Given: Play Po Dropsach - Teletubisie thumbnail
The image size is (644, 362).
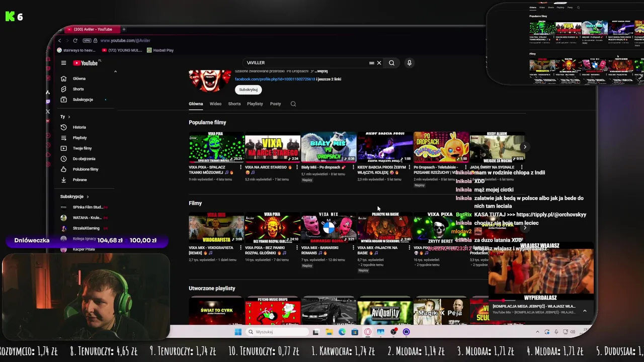Looking at the screenshot, I should pyautogui.click(x=441, y=147).
